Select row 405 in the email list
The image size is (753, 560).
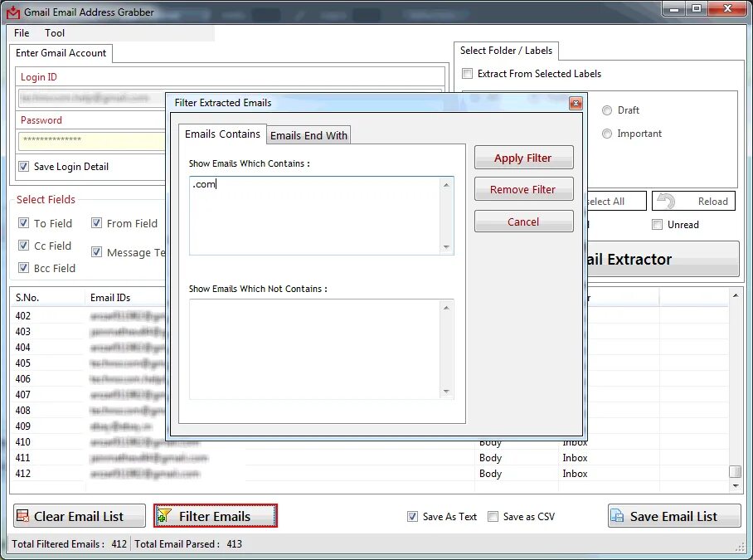[x=89, y=363]
